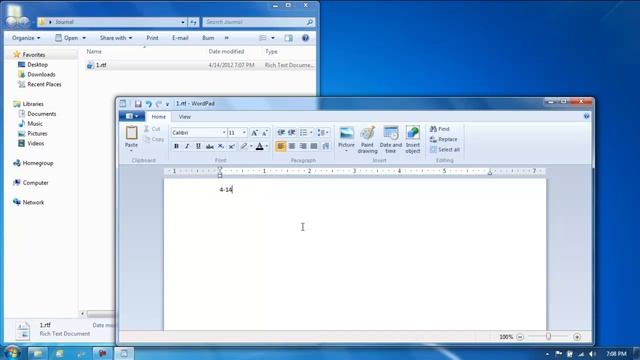
Task: Click the Shrink font icon
Action: (x=264, y=133)
